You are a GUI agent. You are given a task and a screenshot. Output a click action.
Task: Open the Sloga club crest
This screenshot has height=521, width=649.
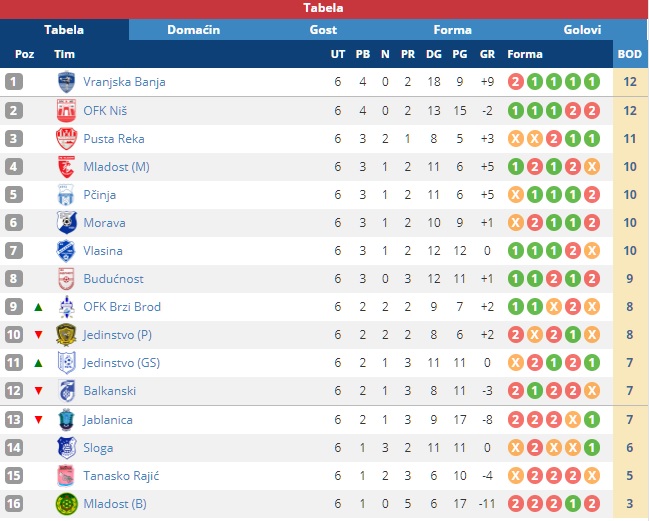coord(66,447)
